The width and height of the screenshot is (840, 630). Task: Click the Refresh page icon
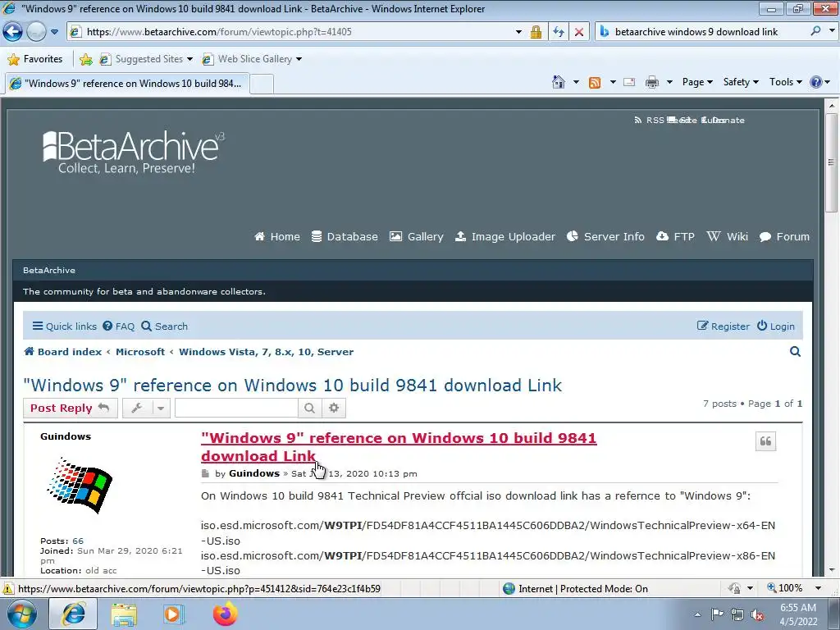pyautogui.click(x=558, y=32)
